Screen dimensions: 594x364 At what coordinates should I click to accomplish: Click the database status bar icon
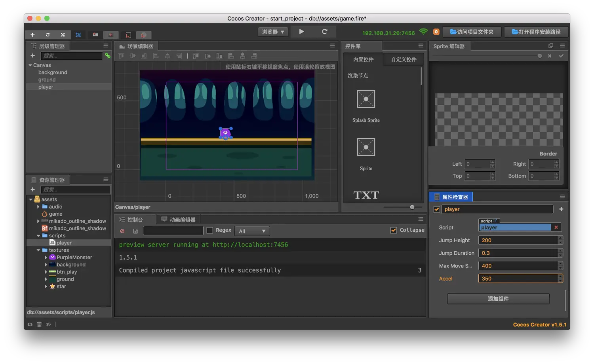39,324
